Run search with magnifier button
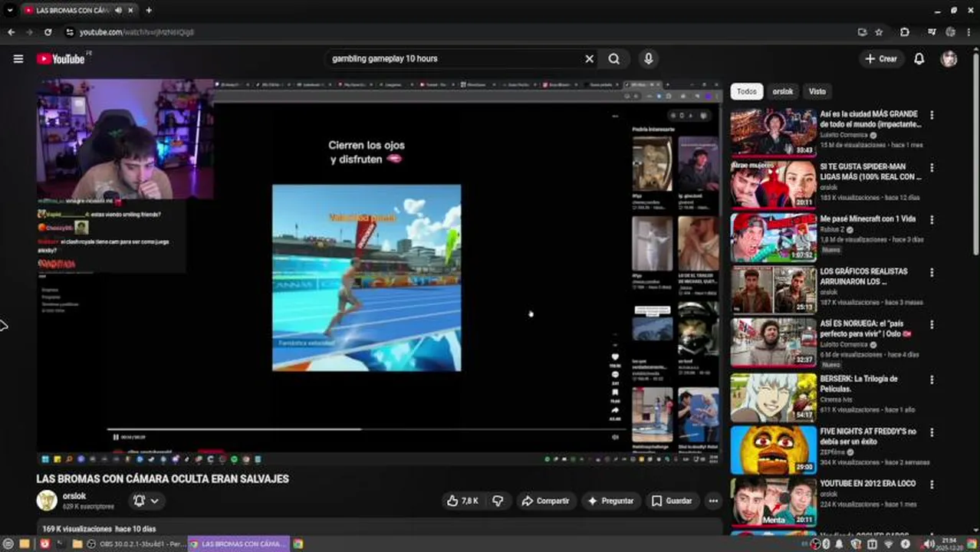 614,58
